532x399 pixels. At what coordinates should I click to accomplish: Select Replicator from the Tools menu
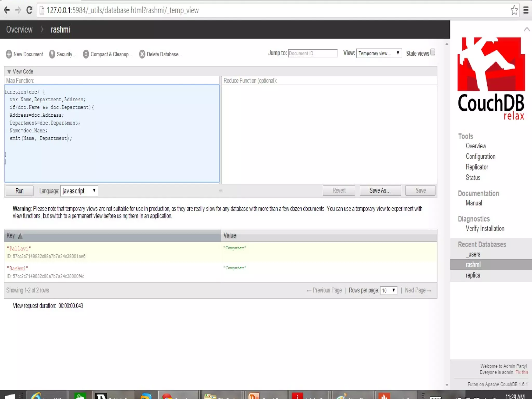(x=477, y=167)
